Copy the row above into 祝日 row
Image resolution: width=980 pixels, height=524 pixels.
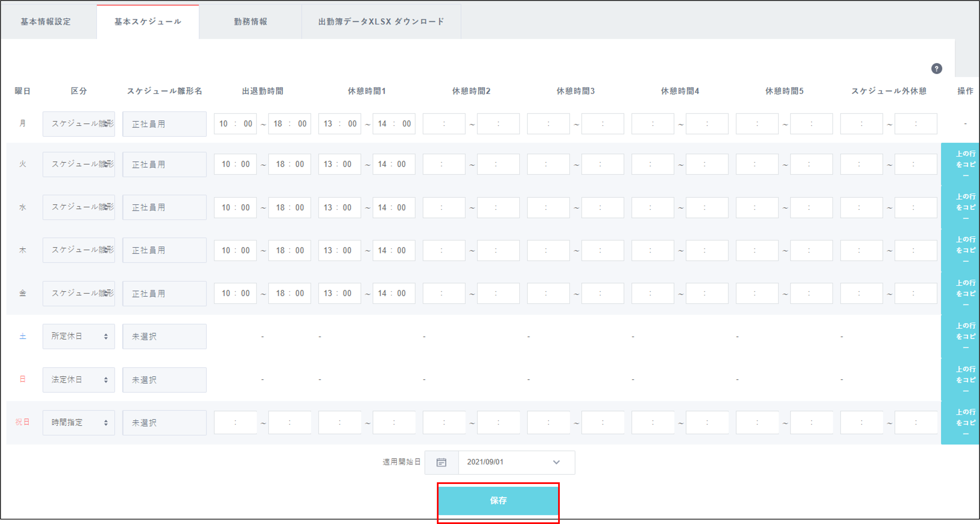pos(960,422)
